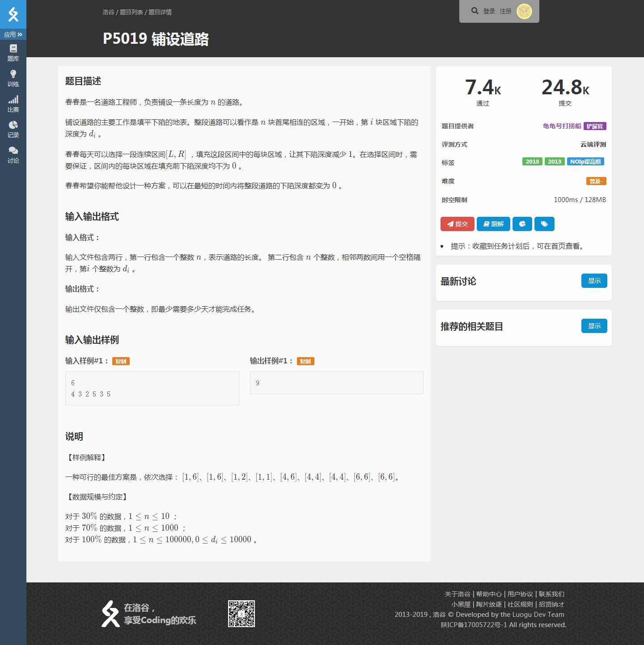Expand the 应用 sidebar menu
This screenshot has width=644, height=645.
13,34
